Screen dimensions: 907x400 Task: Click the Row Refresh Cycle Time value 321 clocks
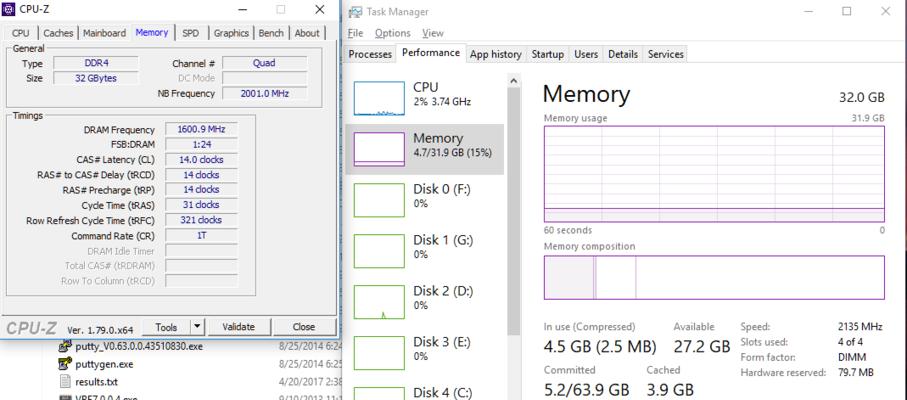pos(201,220)
